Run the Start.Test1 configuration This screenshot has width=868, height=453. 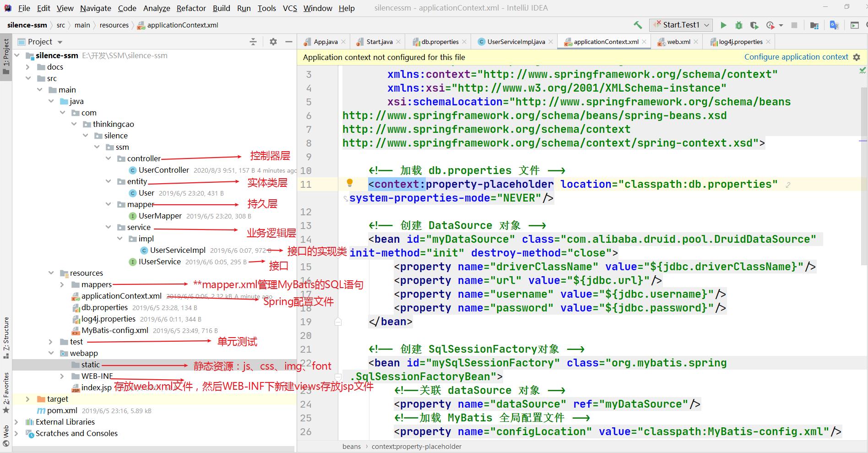pyautogui.click(x=724, y=25)
